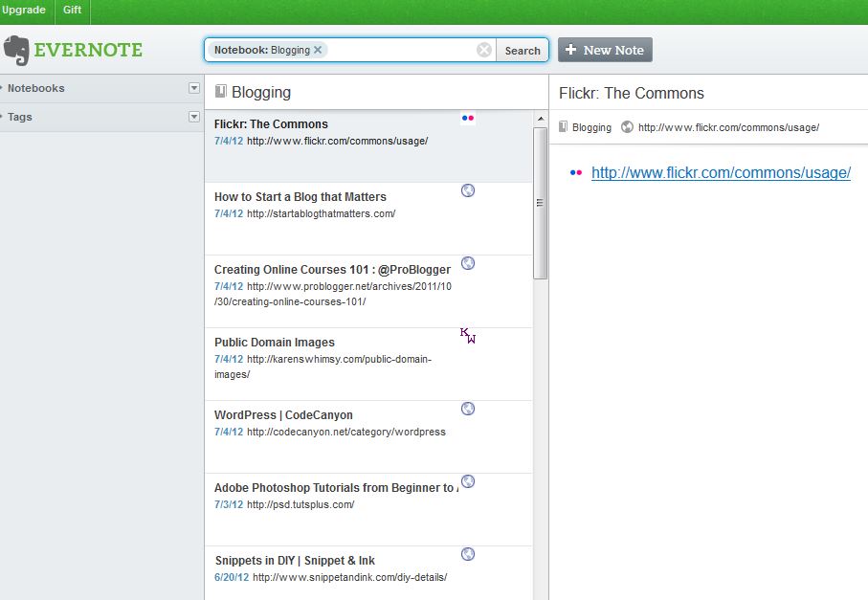Follow the flickr.com/commons/usage link in note body
868x600 pixels.
click(721, 172)
